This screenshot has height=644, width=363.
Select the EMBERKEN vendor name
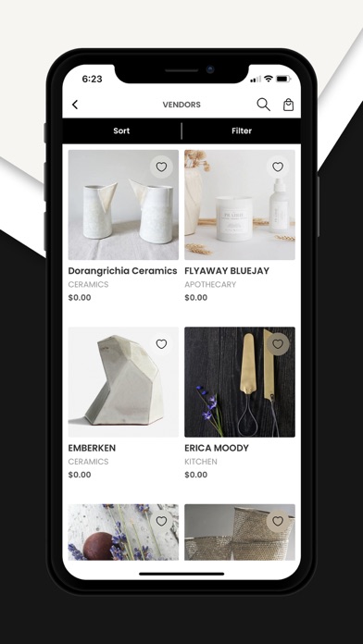(92, 448)
